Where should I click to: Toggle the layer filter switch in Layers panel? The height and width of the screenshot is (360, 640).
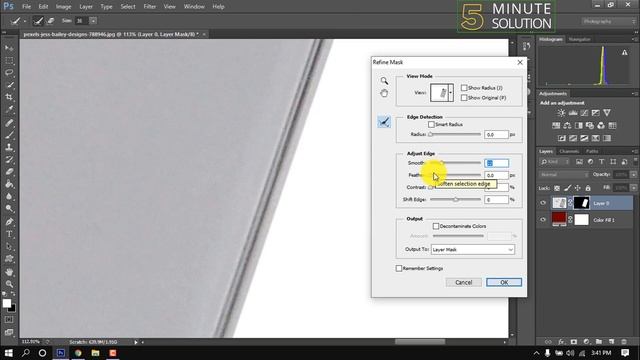pos(635,162)
